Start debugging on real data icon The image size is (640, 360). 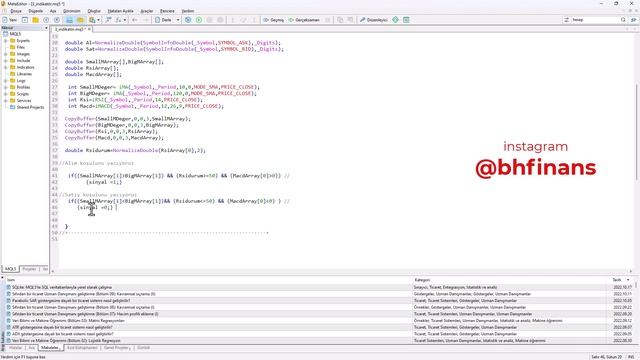(188, 20)
